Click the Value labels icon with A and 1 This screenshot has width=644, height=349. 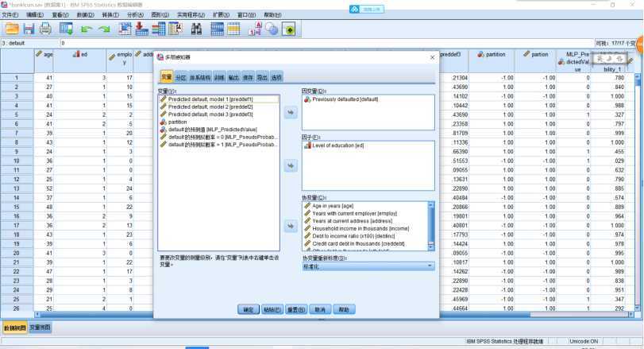coord(255,29)
